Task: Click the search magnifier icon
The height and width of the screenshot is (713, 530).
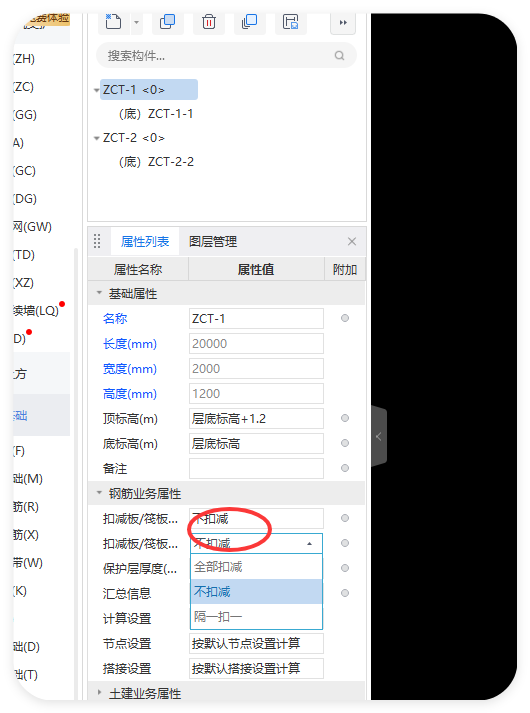Action: pos(340,55)
